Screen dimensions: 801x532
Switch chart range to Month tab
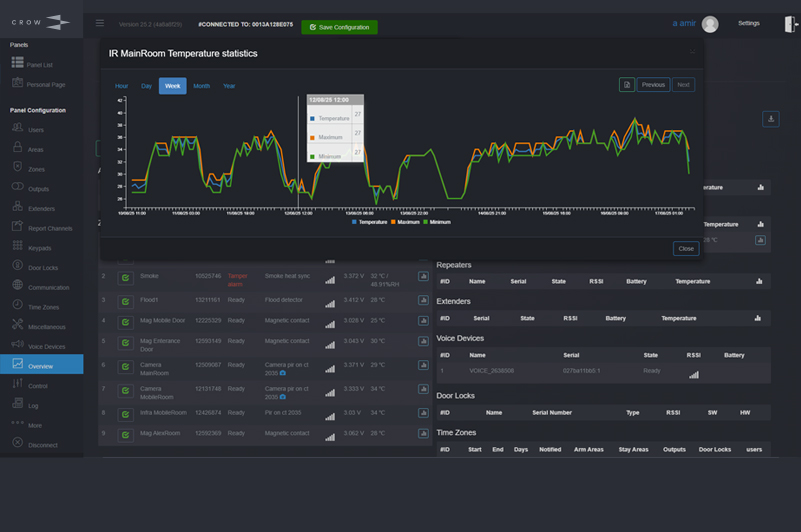coord(201,86)
